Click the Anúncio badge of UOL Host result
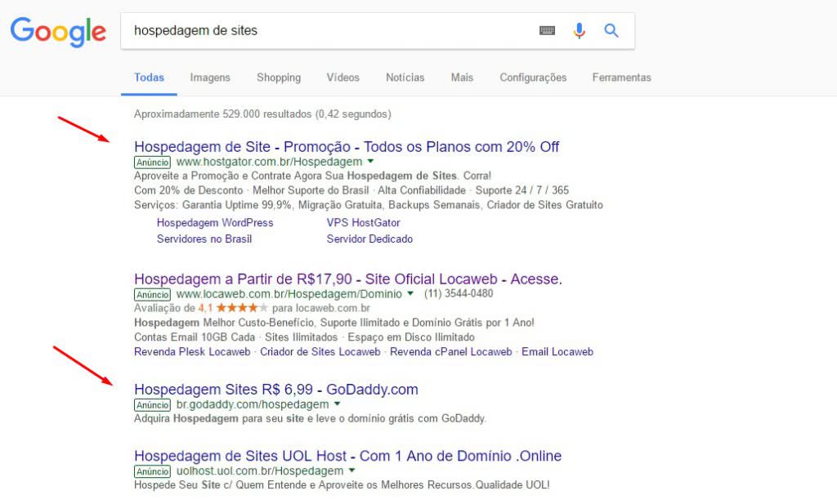Image resolution: width=837 pixels, height=504 pixels. 152,471
